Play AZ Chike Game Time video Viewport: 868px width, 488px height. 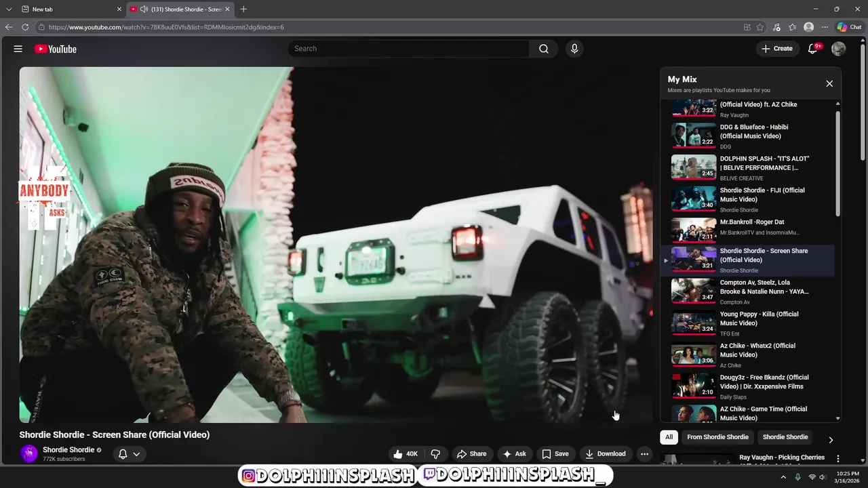(748, 413)
